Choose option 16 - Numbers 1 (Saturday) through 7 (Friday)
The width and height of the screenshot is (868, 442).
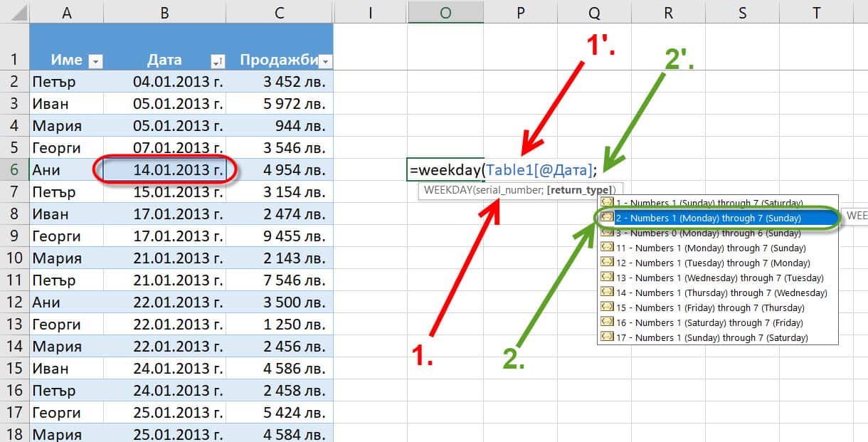pos(717,322)
